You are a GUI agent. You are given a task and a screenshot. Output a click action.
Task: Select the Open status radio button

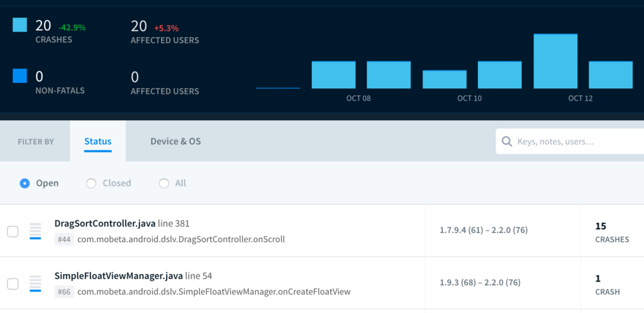[x=25, y=183]
